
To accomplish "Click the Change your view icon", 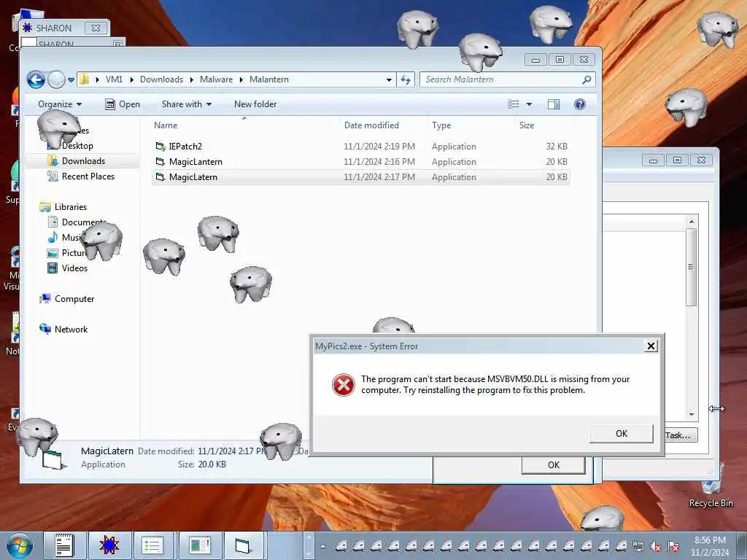I will tap(514, 104).
